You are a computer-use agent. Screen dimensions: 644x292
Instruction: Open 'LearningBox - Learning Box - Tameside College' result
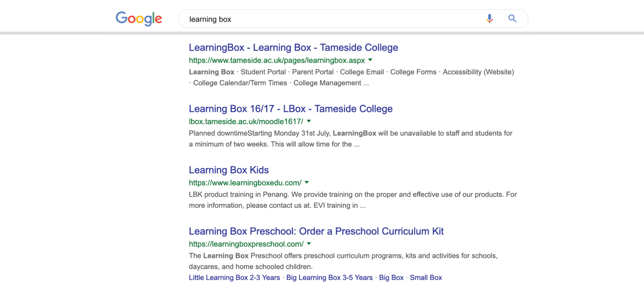[293, 48]
